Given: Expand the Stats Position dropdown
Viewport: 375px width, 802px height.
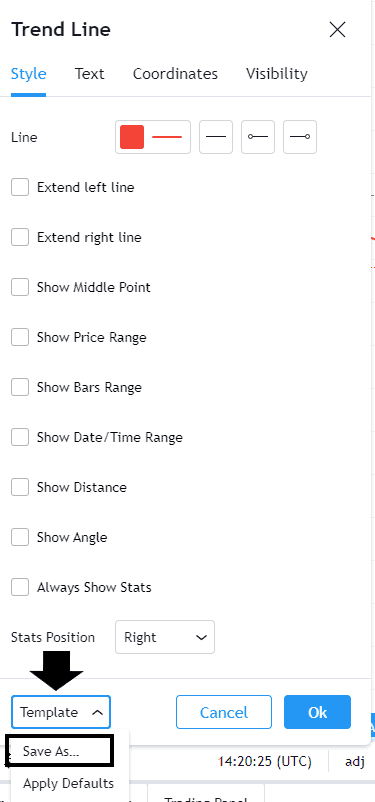Looking at the screenshot, I should coord(165,637).
